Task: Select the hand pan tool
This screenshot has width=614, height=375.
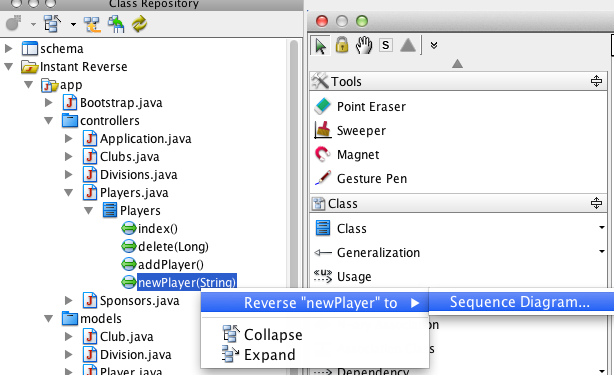Action: coord(364,45)
